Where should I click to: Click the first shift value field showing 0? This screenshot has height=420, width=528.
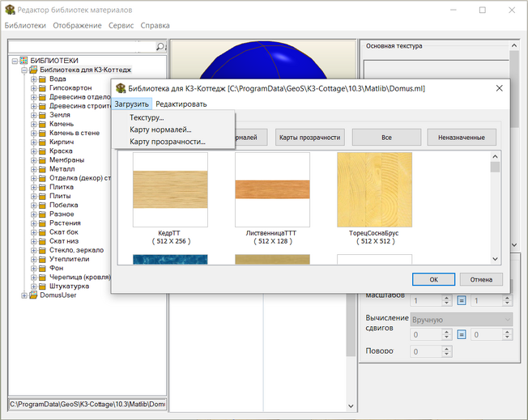click(x=426, y=334)
